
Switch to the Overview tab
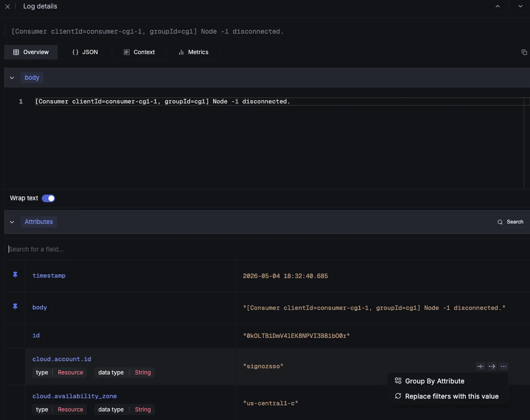click(31, 52)
